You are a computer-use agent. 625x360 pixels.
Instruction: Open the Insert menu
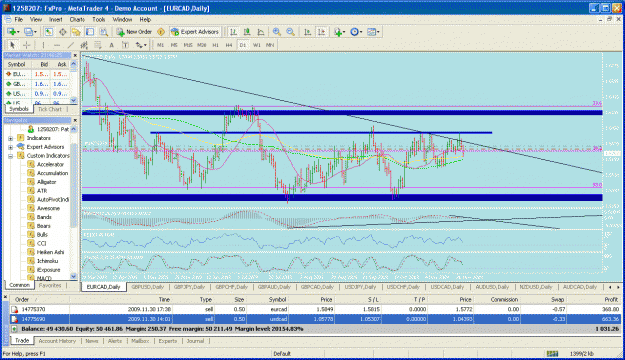click(55, 19)
